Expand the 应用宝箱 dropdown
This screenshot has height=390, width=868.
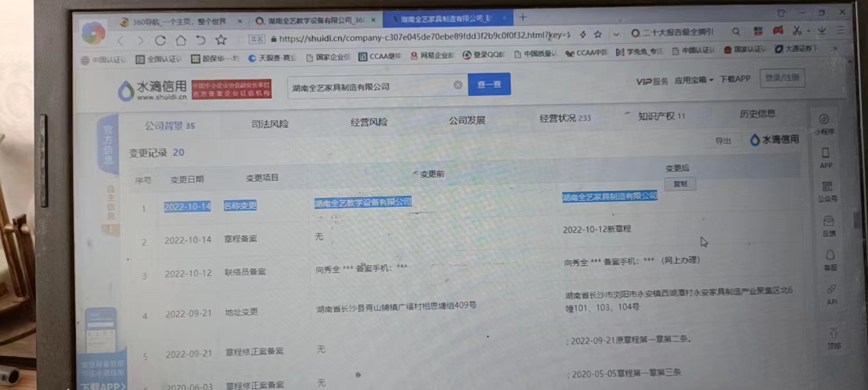pos(693,80)
